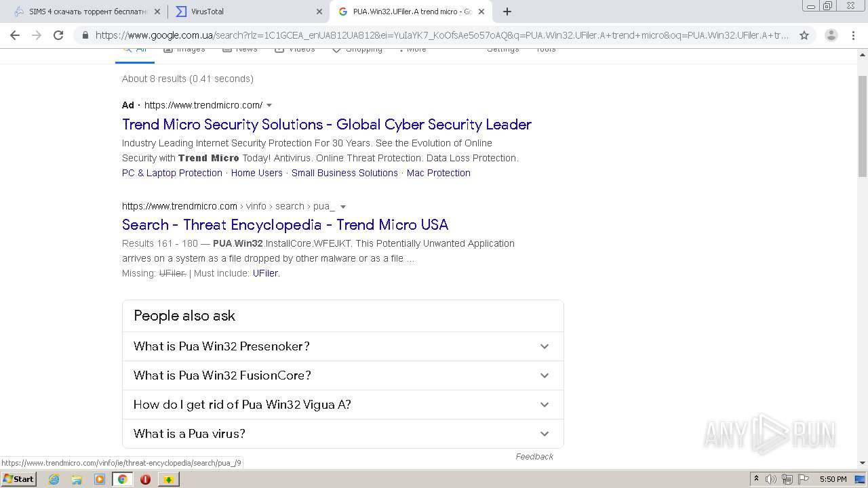Screen dimensions: 868x488
Task: Open the PC & Laptop Protection sitelink
Action: (172, 173)
